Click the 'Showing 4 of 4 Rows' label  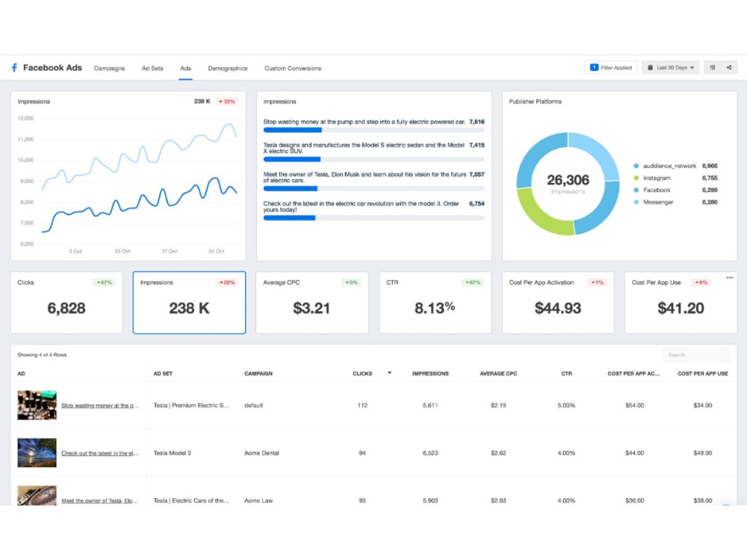[42, 355]
